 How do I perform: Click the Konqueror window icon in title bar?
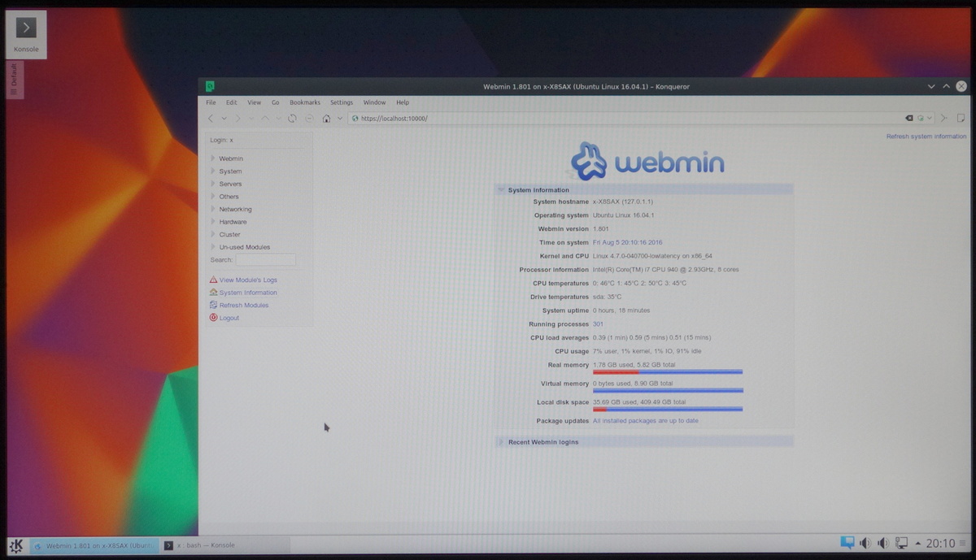click(x=210, y=86)
